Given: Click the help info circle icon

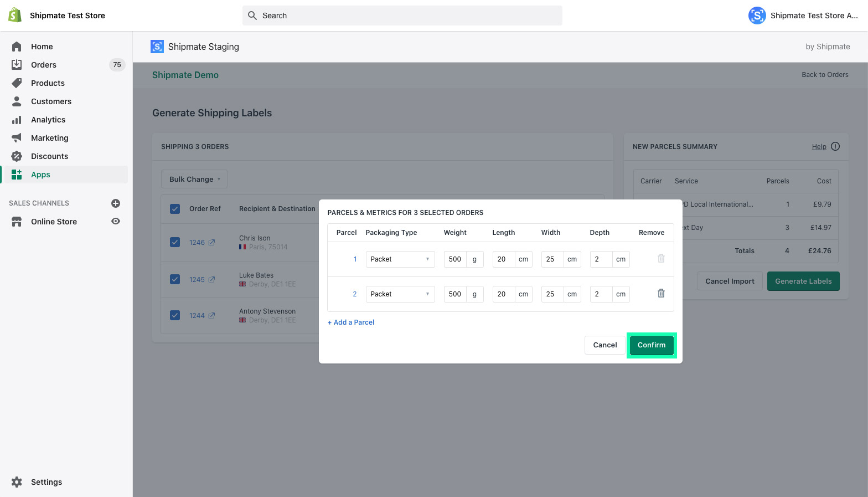Looking at the screenshot, I should pyautogui.click(x=835, y=146).
